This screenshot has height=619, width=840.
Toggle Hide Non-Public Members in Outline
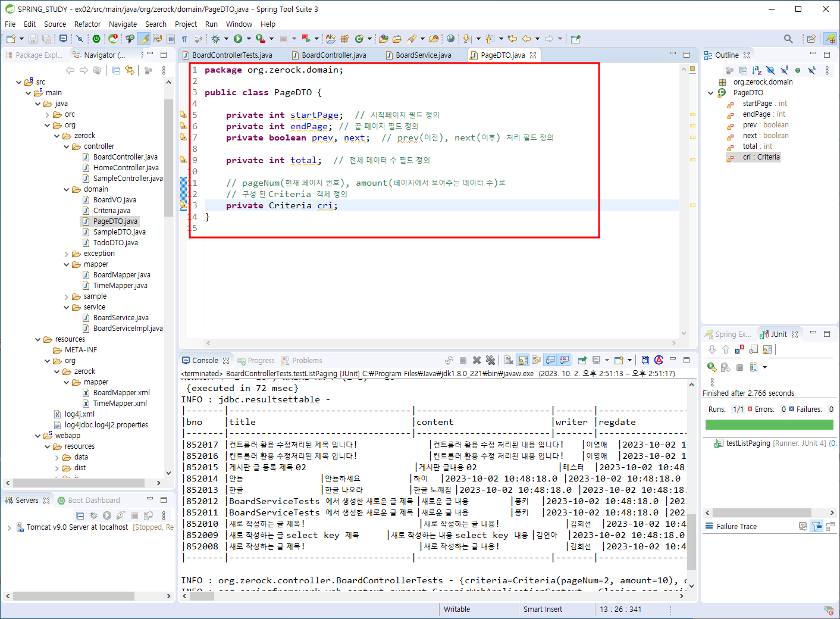798,70
